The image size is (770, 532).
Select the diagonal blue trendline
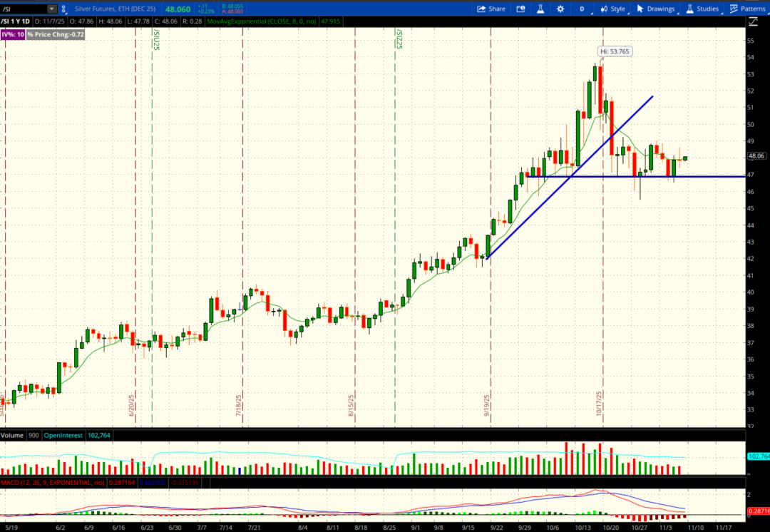pos(570,177)
